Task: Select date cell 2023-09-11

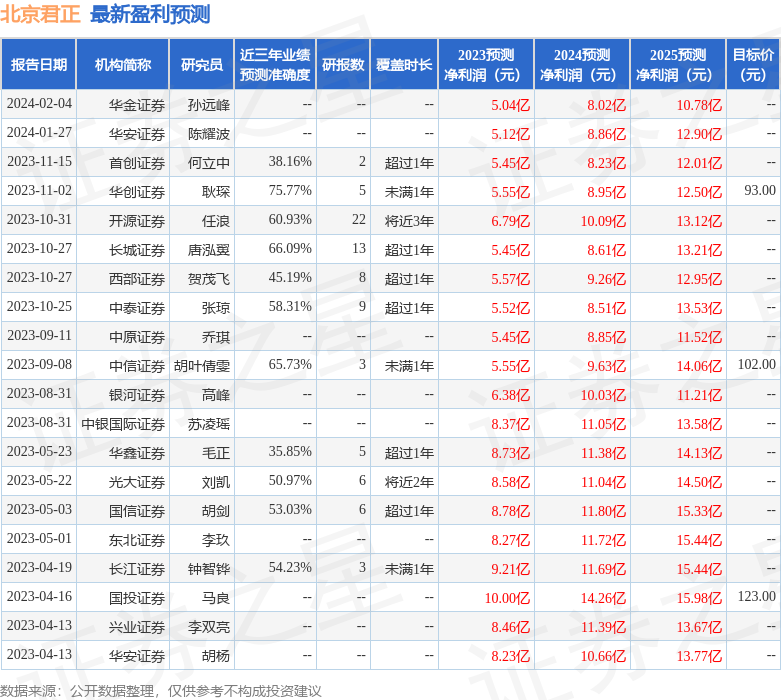Action: [x=39, y=335]
